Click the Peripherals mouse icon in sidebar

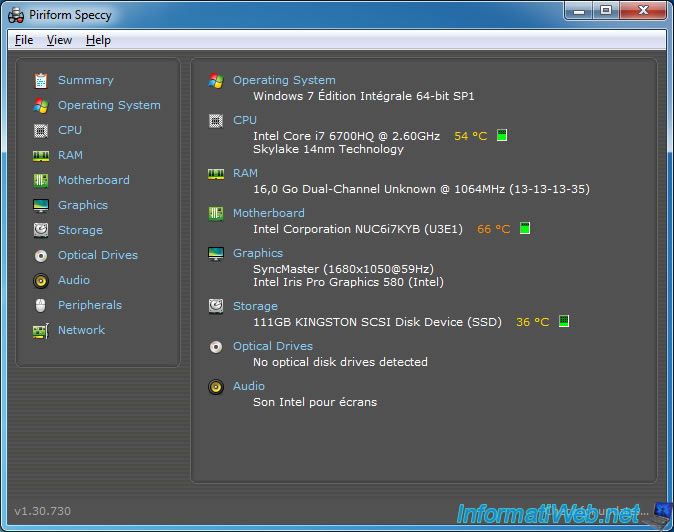[41, 306]
